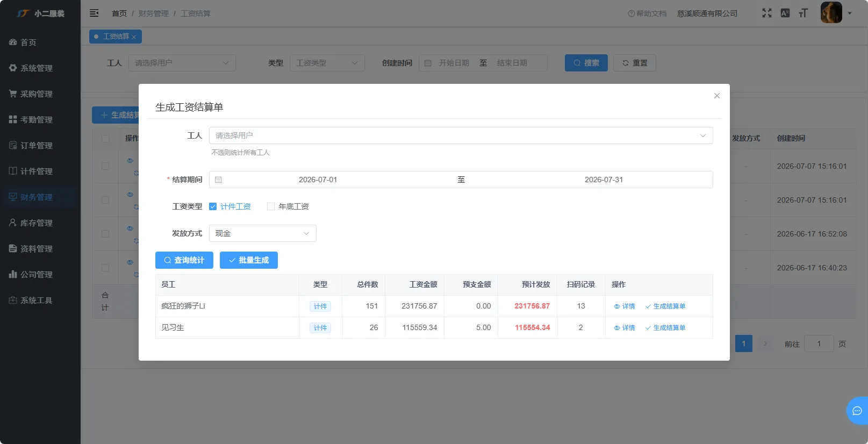Click eye view icon in first background row
868x444 pixels.
pyautogui.click(x=130, y=161)
